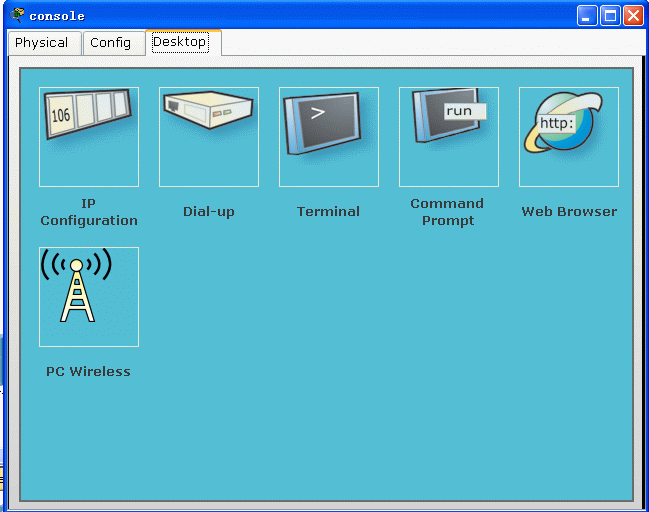Image resolution: width=649 pixels, height=512 pixels.
Task: Minimize the console window
Action: [x=587, y=15]
